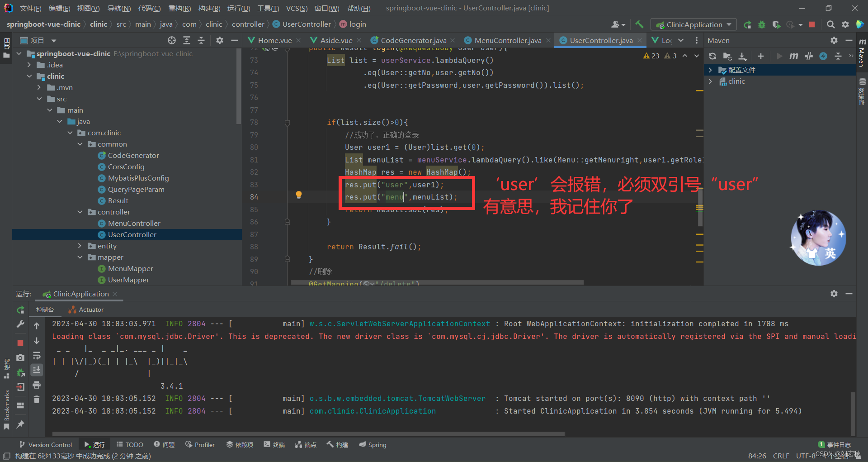Toggle Skip Tests mode in Maven toolbar
Screen dimensions: 868x462
pos(809,56)
